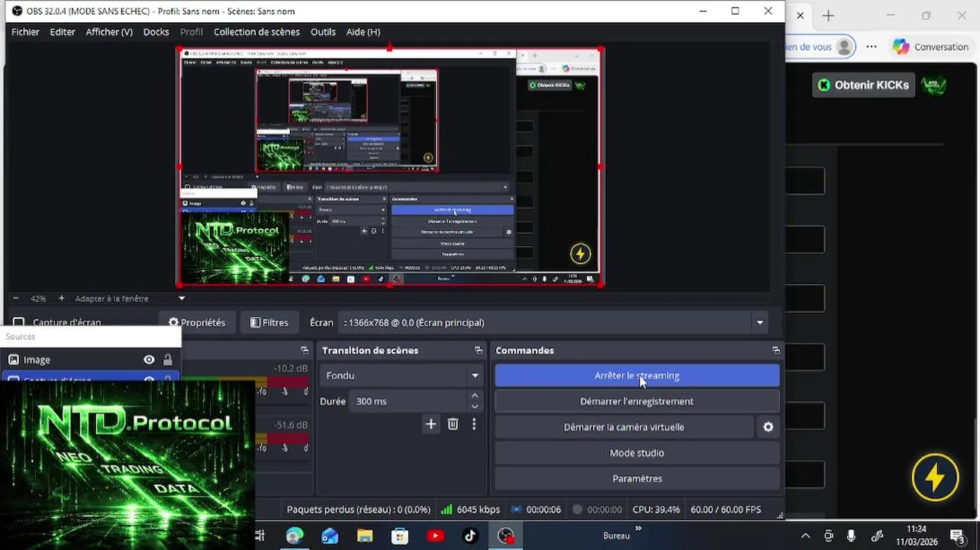
Task: Click the 6045 kbps bitrate indicator
Action: tap(470, 510)
